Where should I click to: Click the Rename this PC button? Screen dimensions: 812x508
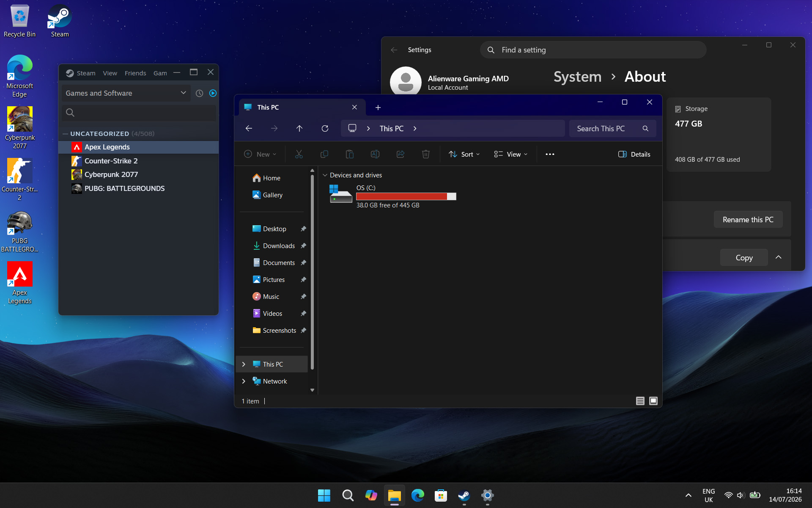click(x=748, y=220)
